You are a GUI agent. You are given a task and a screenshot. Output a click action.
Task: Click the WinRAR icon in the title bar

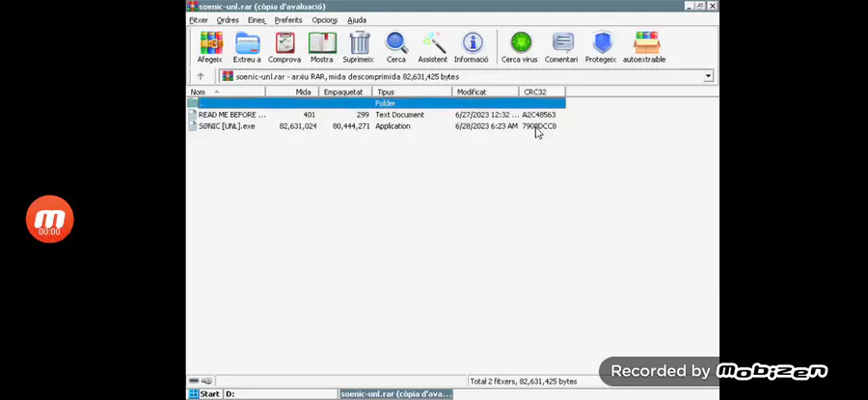pos(192,6)
